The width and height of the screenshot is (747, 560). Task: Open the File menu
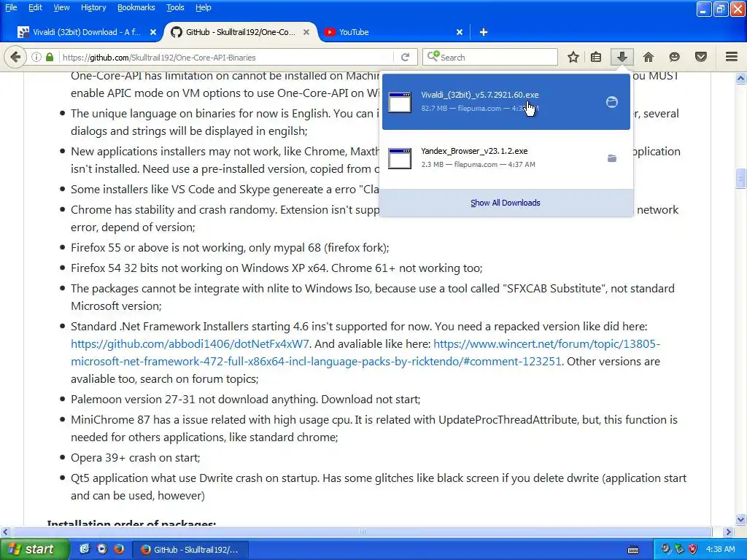(11, 7)
